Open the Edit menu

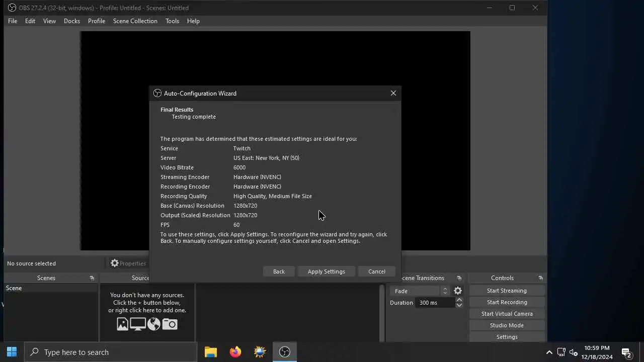coord(30,21)
